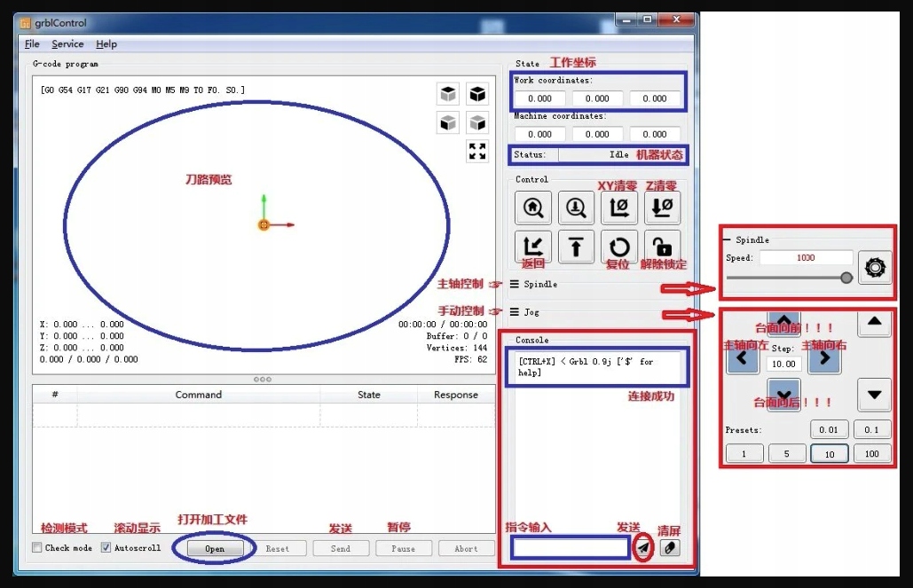Click the Return to XY origin icon
This screenshot has height=588, width=913.
click(x=532, y=247)
